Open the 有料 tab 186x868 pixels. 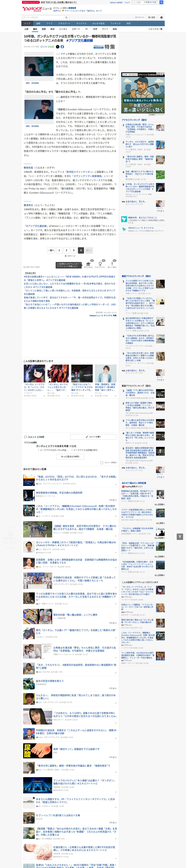128,23
